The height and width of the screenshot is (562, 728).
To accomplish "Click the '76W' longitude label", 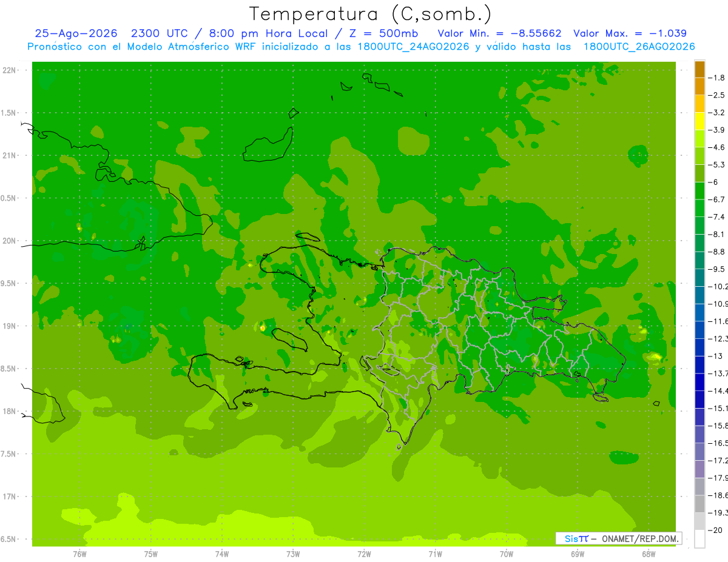I will tap(79, 554).
